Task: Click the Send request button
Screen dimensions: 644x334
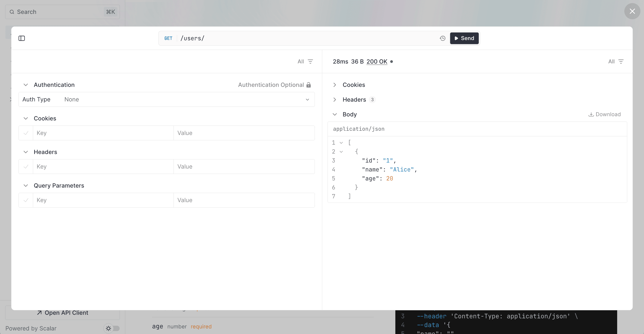Action: [464, 38]
